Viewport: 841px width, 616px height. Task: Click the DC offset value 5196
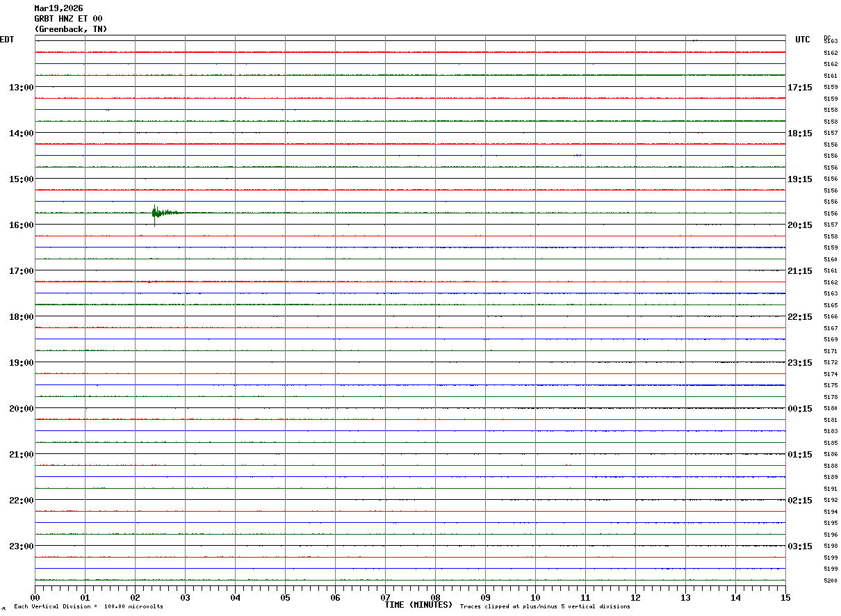[x=831, y=535]
